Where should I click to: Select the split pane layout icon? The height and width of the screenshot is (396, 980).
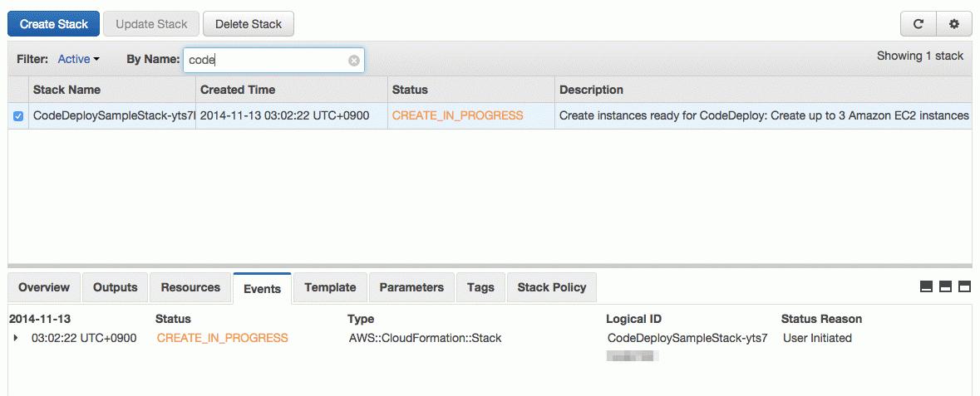pos(946,286)
